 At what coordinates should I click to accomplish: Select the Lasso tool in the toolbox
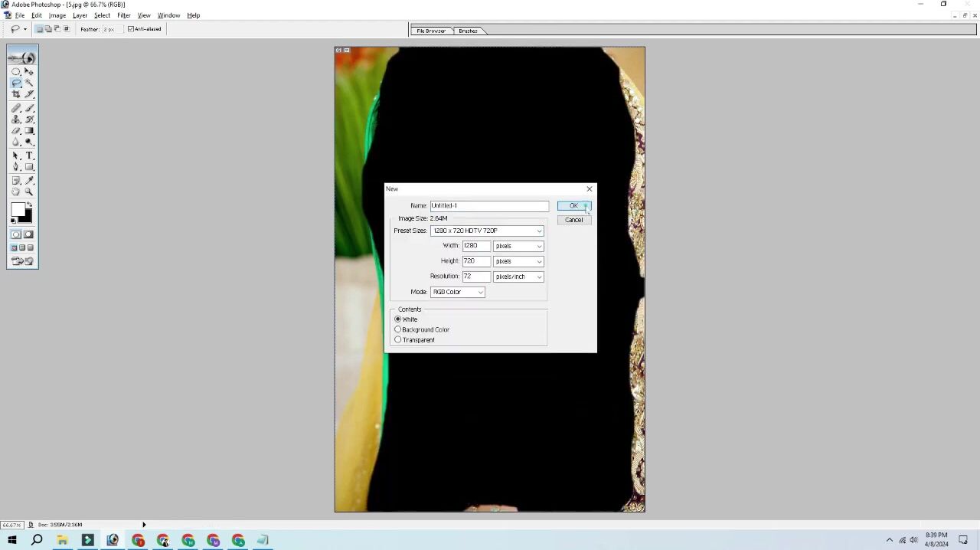[x=16, y=83]
